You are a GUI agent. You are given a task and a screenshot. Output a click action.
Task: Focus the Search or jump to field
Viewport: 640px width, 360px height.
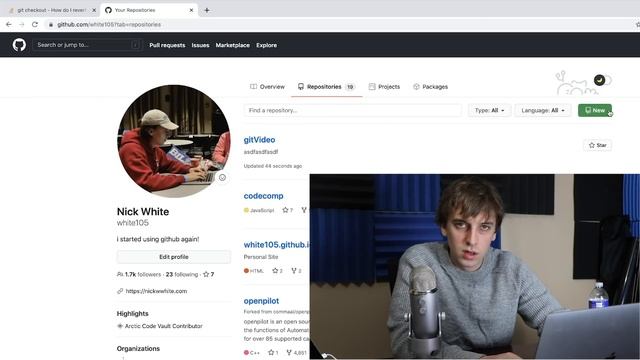pyautogui.click(x=88, y=45)
